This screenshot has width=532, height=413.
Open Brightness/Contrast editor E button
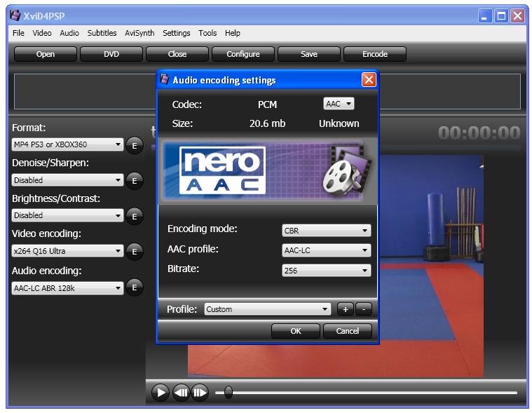click(x=135, y=216)
